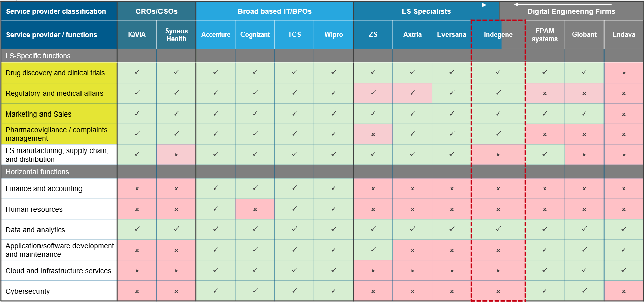
Task: Open the Digital Engineering Firms header
Action: [x=571, y=11]
